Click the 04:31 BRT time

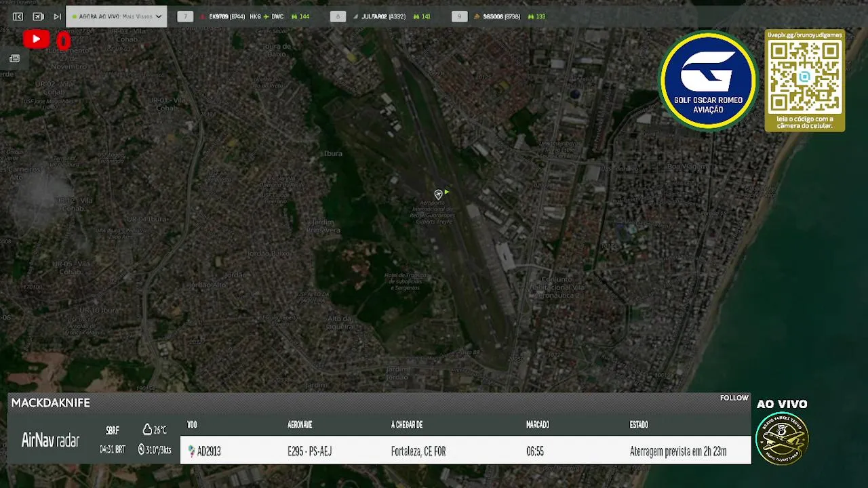click(112, 449)
